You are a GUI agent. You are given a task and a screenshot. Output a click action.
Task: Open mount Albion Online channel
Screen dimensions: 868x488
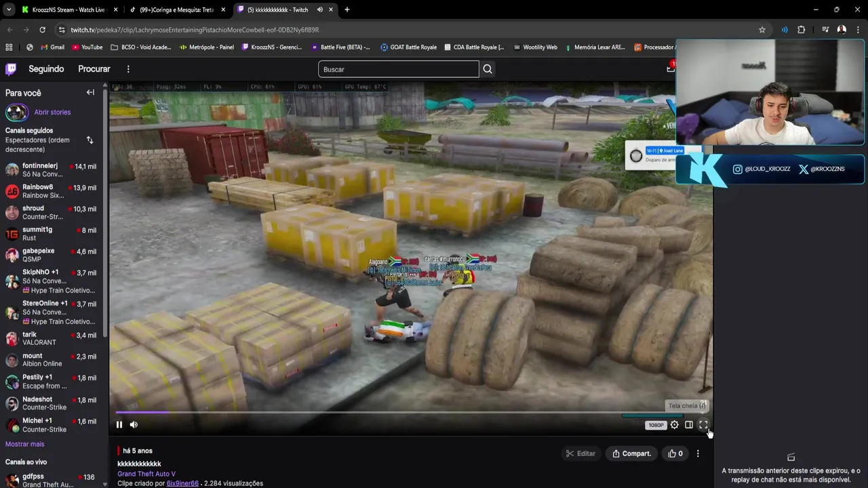click(52, 360)
